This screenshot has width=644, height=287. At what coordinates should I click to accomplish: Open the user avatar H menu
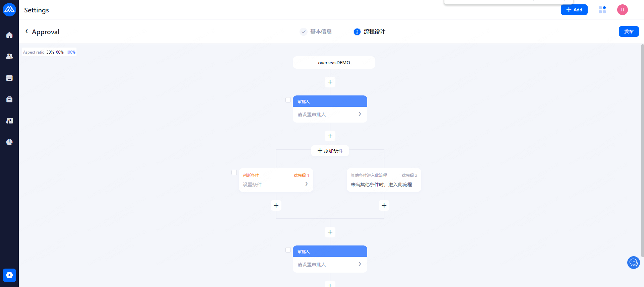click(x=623, y=10)
